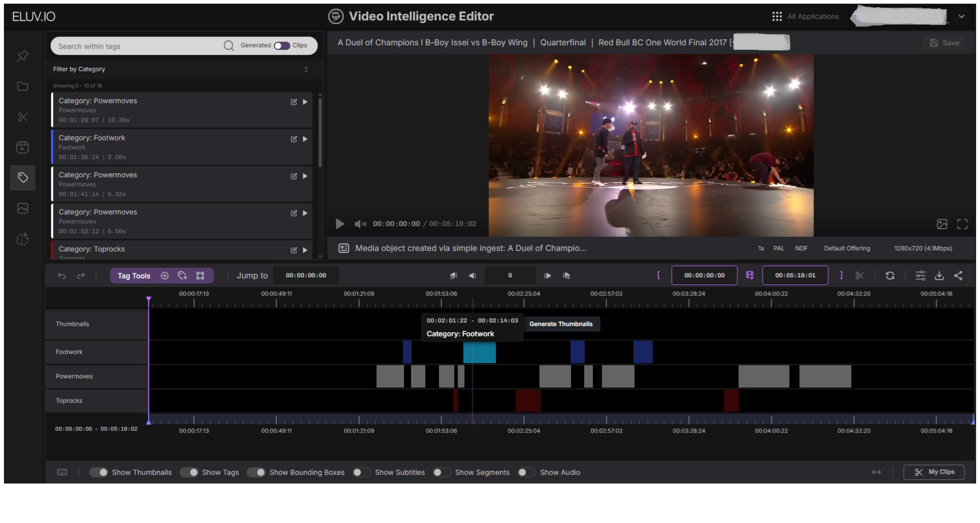The width and height of the screenshot is (980, 523).
Task: Toggle Generated to Clips switch
Action: tap(282, 46)
